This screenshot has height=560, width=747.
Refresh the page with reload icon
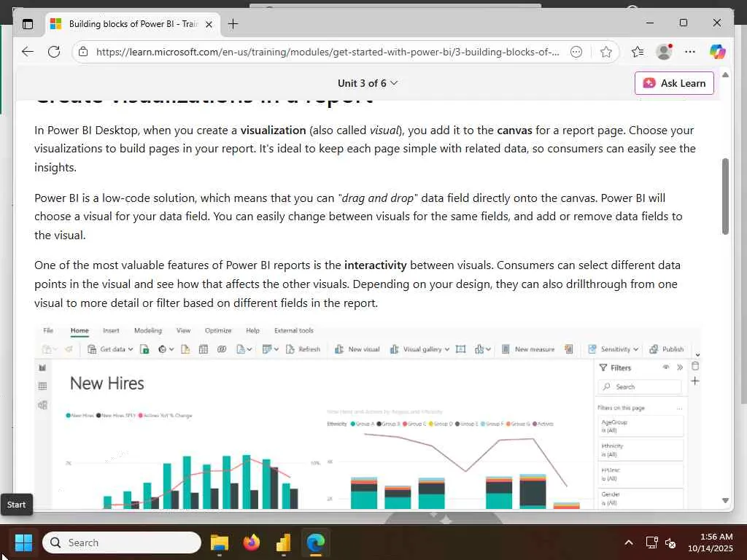coord(54,52)
